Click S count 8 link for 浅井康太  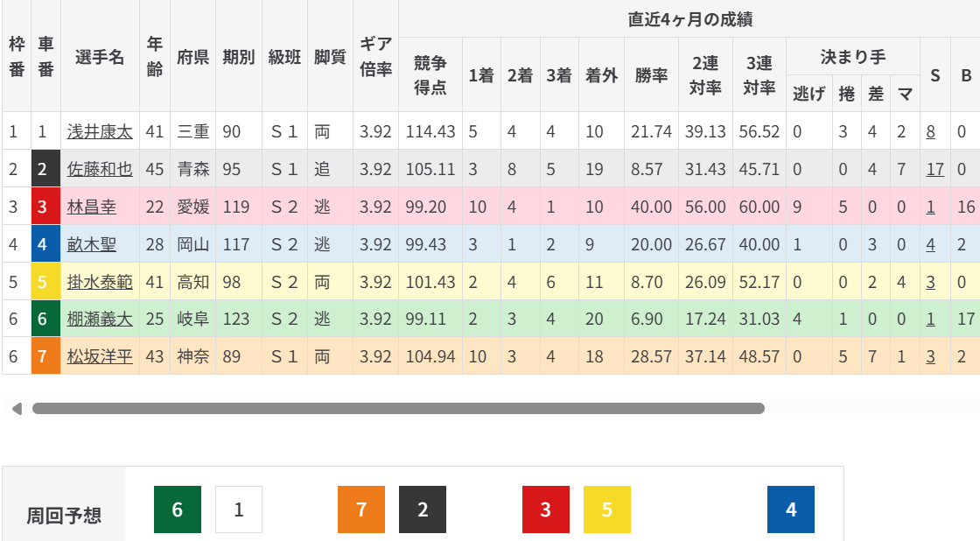[x=931, y=131]
